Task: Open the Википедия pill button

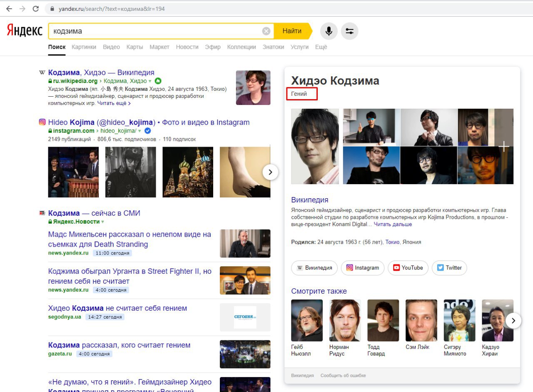Action: point(314,268)
